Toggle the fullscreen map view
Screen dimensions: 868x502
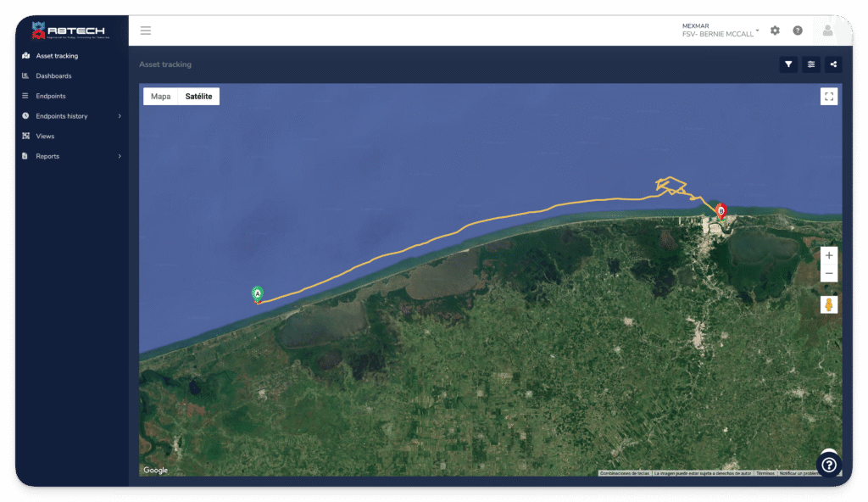tap(829, 96)
